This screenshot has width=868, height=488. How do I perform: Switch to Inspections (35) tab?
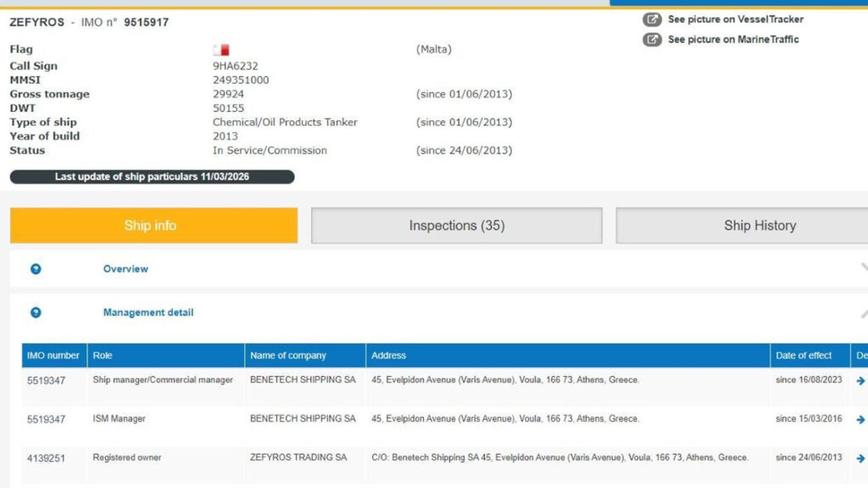(x=457, y=225)
